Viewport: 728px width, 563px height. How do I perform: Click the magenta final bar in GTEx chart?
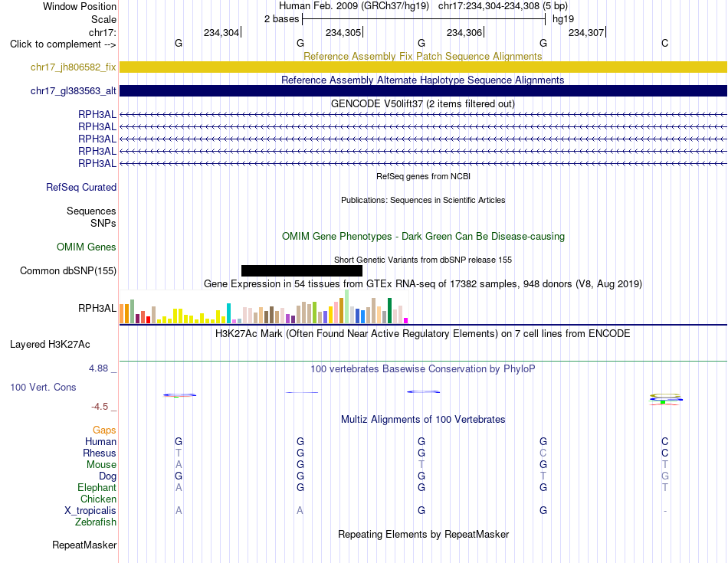[406, 320]
